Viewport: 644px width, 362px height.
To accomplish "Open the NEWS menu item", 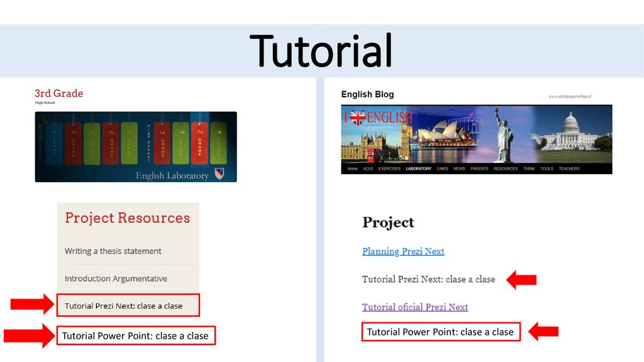I will pyautogui.click(x=459, y=168).
